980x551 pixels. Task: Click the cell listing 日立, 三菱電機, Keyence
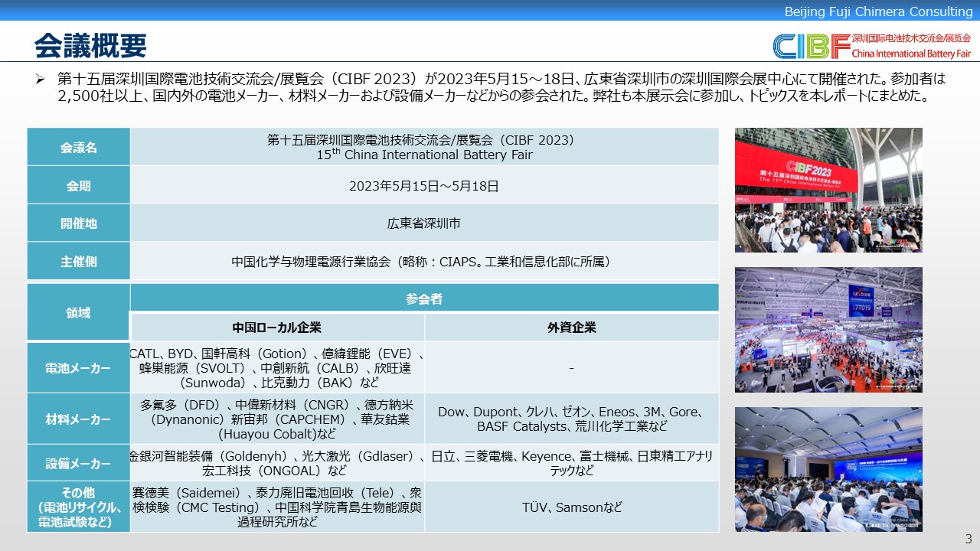click(x=572, y=463)
